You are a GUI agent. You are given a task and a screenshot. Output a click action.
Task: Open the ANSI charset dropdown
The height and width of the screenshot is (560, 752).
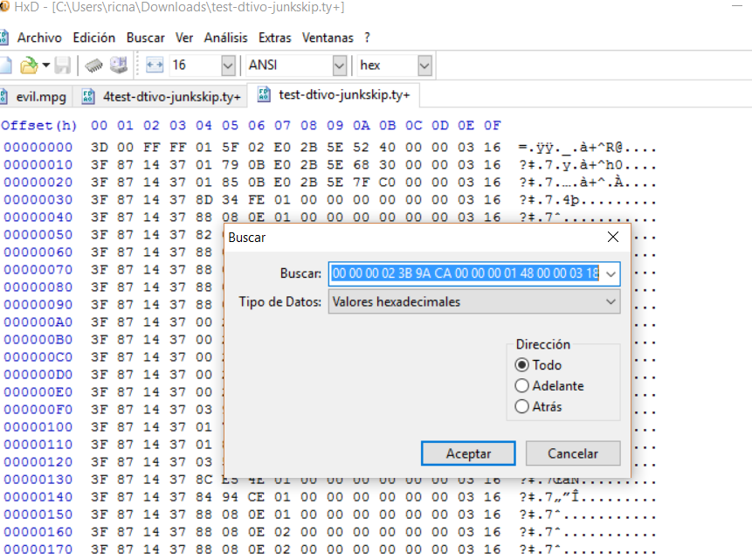pyautogui.click(x=339, y=66)
